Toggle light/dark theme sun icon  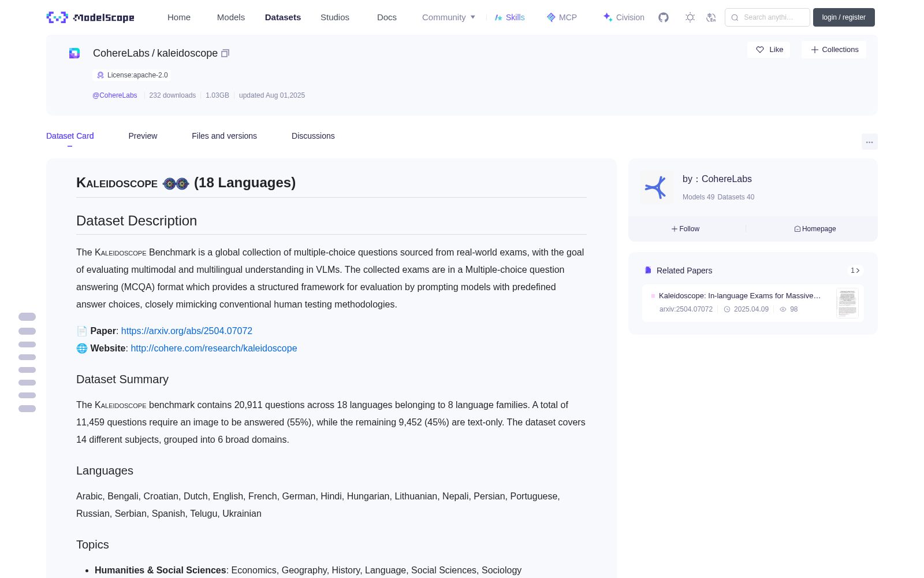tap(690, 17)
